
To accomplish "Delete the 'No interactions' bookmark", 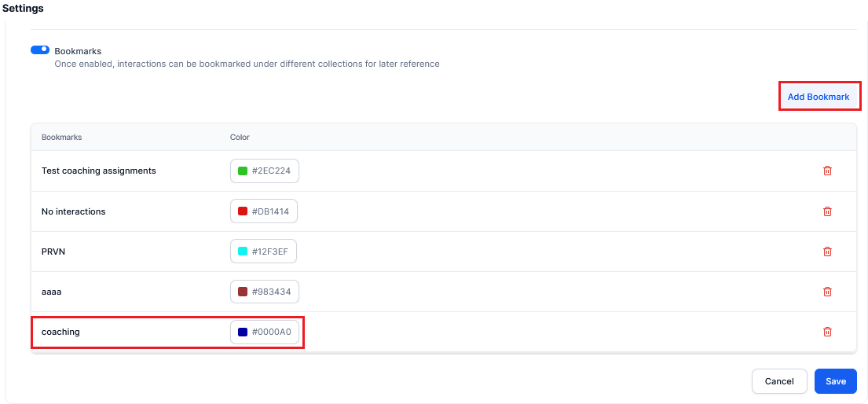I will coord(827,211).
